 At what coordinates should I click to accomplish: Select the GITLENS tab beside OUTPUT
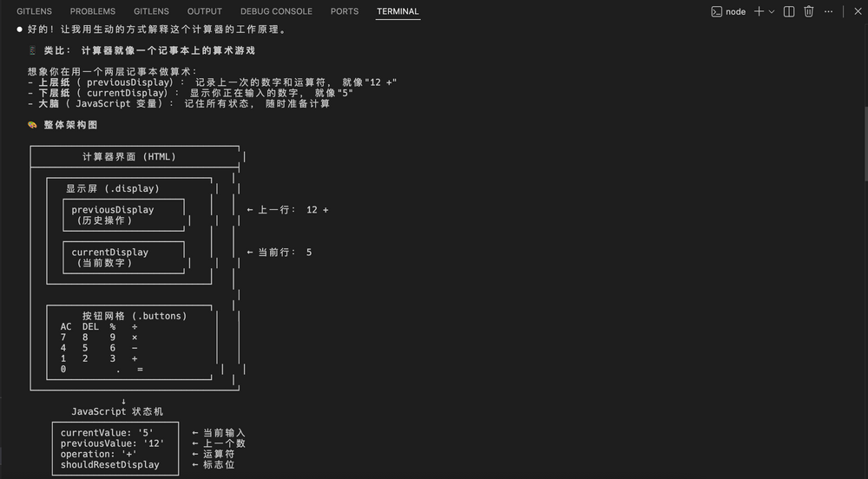coord(152,11)
